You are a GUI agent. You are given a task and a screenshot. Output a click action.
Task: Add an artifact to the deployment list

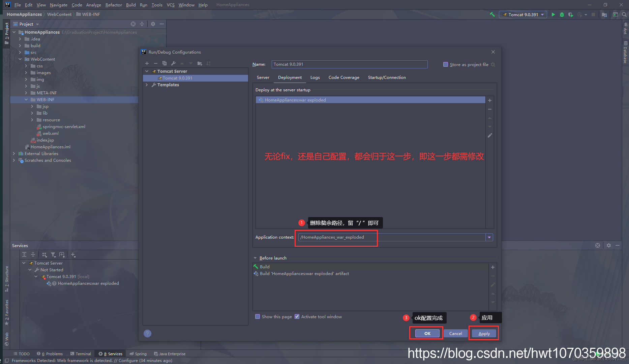point(490,100)
